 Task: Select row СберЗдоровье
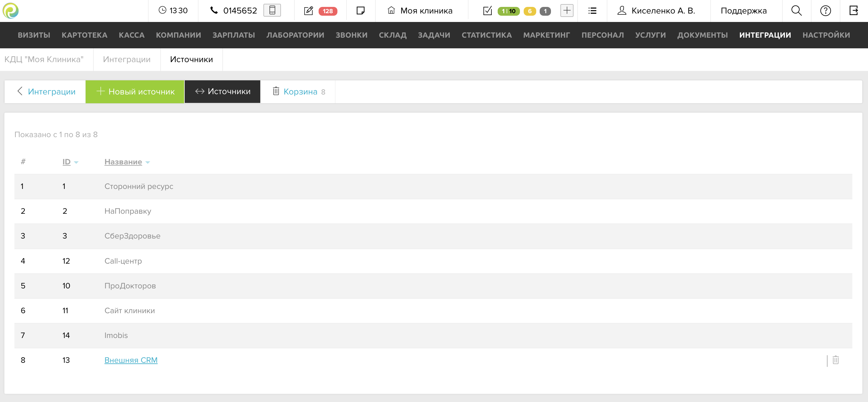tap(433, 236)
